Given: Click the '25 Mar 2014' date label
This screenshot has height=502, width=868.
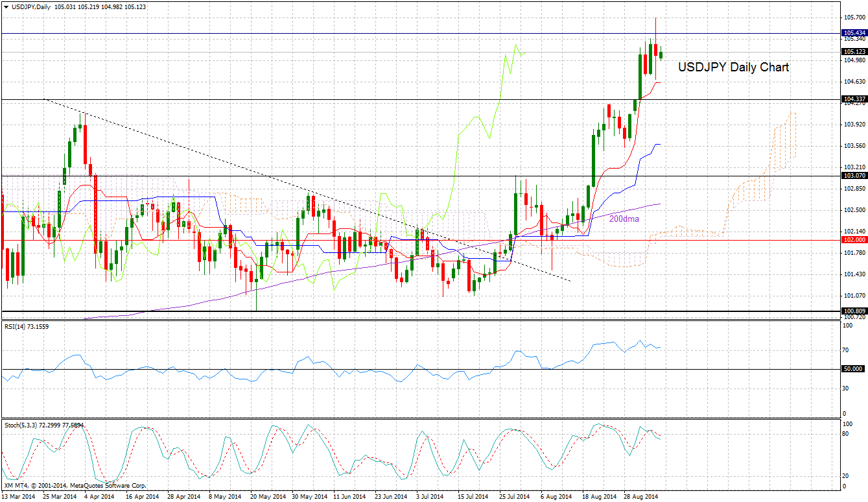Looking at the screenshot, I should coord(59,497).
